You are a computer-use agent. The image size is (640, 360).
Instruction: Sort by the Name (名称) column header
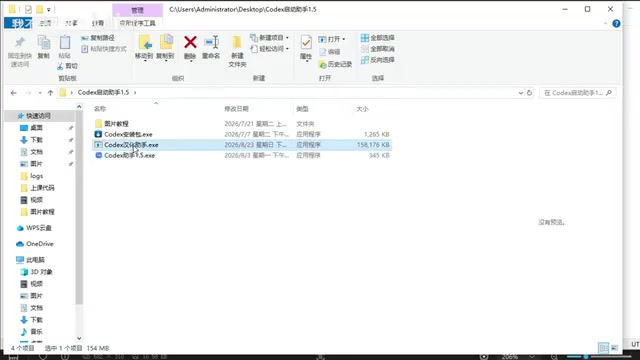[x=100, y=109]
